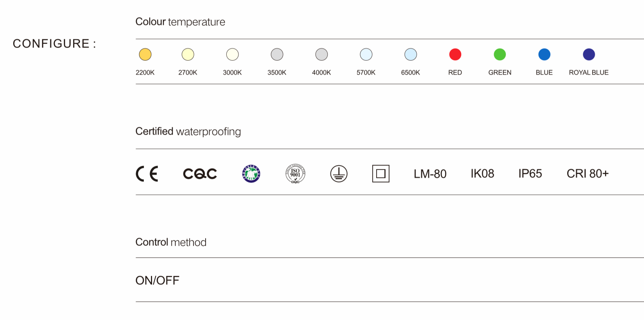Click the round blue-green certification badge
The image size is (644, 320).
click(x=251, y=174)
